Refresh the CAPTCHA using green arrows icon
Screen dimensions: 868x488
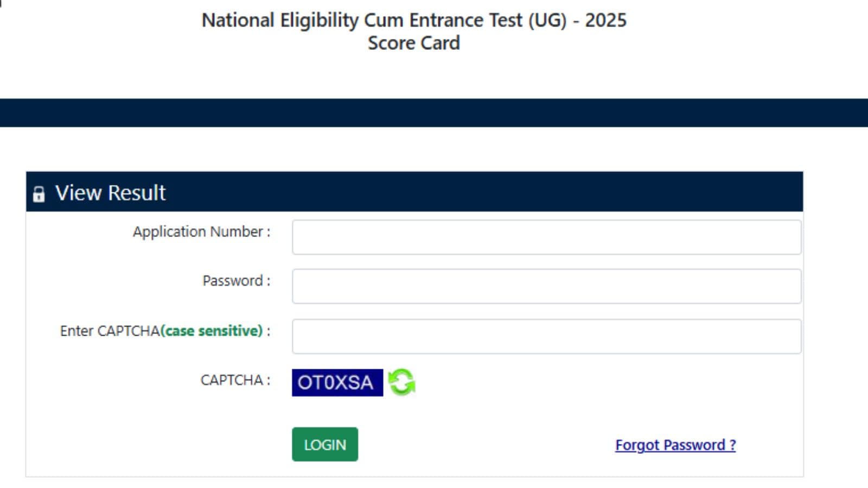[x=402, y=383]
